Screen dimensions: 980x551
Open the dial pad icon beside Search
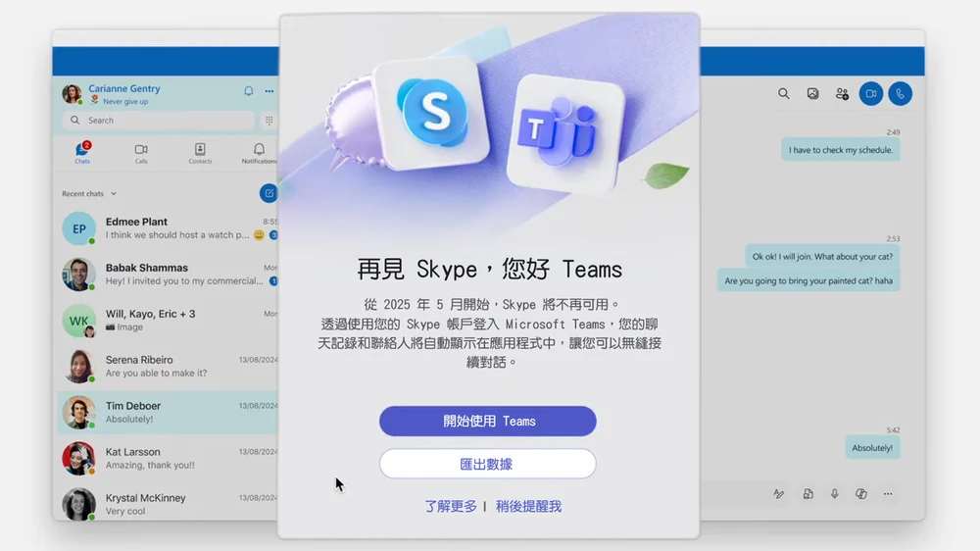pos(268,121)
